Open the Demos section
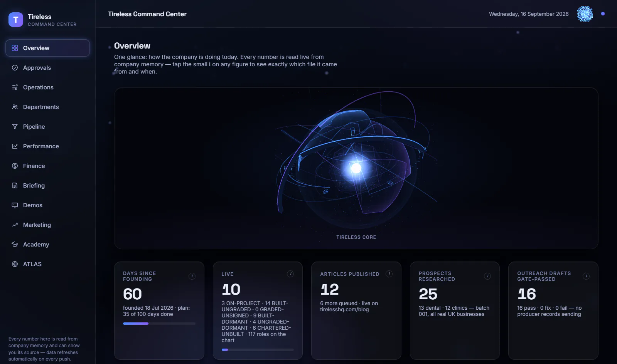Image resolution: width=617 pixels, height=364 pixels. (x=48, y=205)
